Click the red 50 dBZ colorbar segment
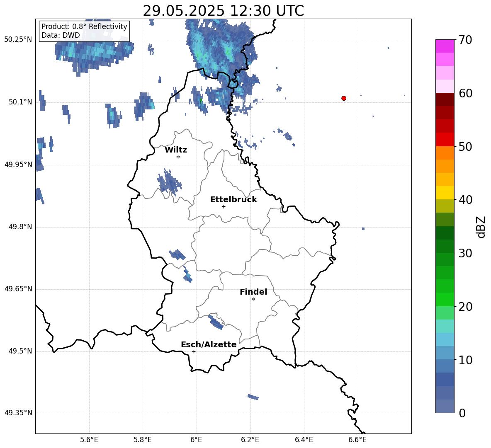 445,140
